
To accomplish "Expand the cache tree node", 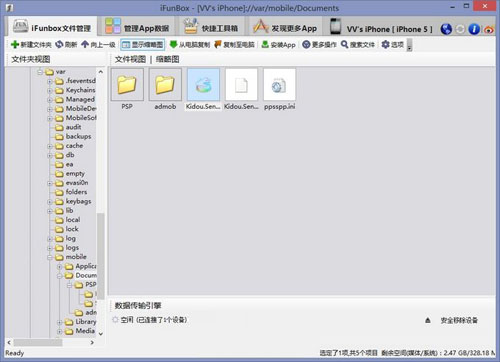I will pyautogui.click(x=50, y=146).
